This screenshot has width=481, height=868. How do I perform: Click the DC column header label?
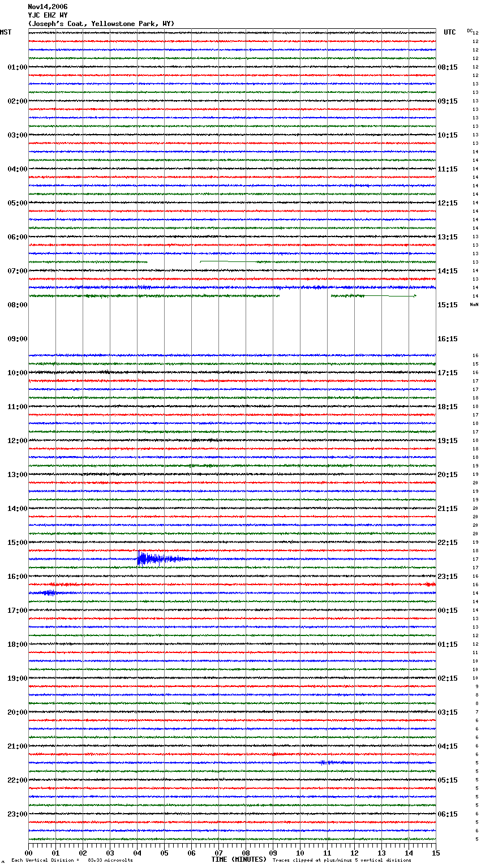(x=470, y=31)
